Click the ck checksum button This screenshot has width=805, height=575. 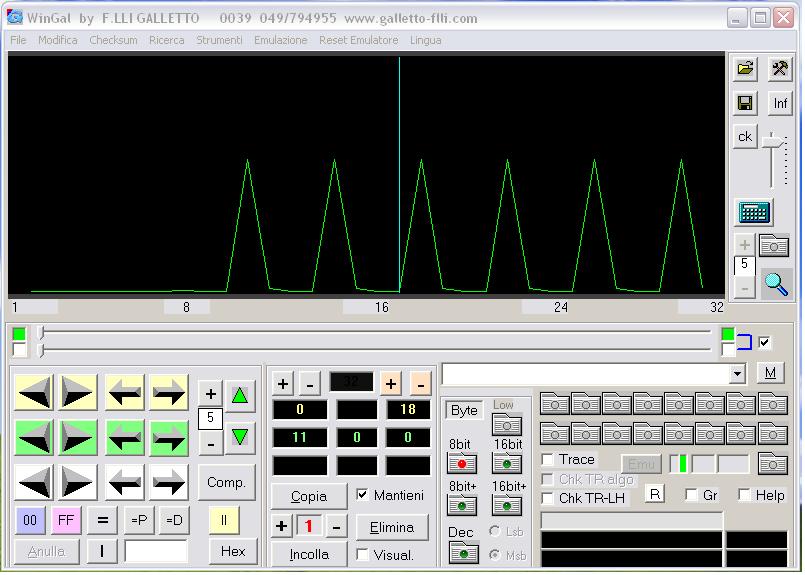745,137
